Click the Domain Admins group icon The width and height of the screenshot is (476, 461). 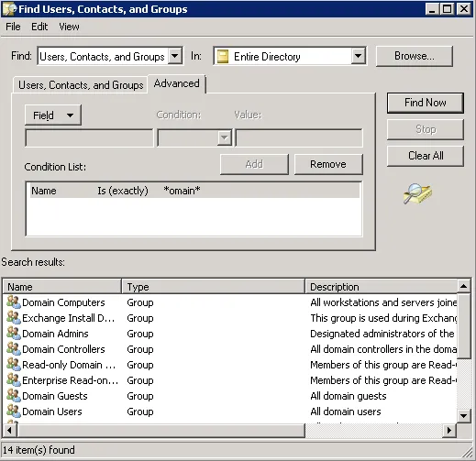[x=14, y=333]
